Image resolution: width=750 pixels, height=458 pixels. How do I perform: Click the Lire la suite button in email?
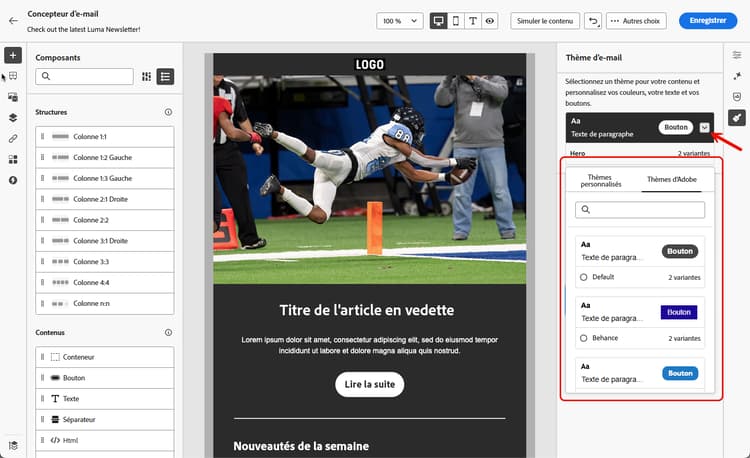click(370, 384)
